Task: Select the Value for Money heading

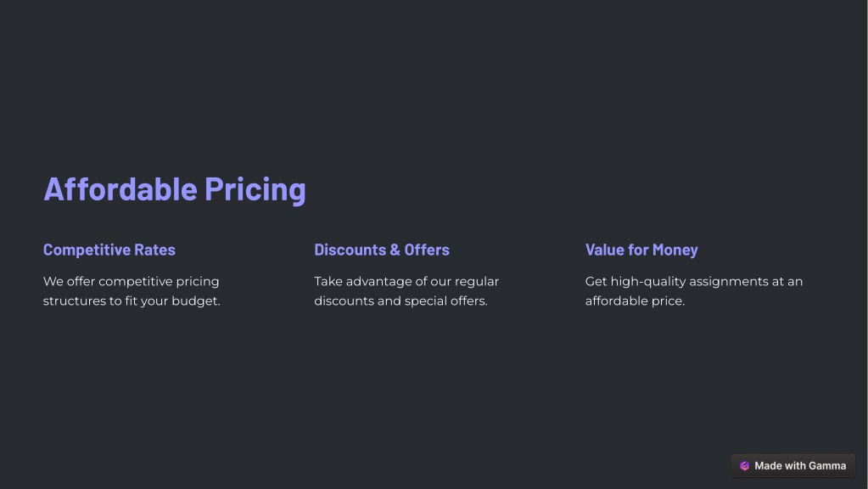Action: tap(641, 250)
